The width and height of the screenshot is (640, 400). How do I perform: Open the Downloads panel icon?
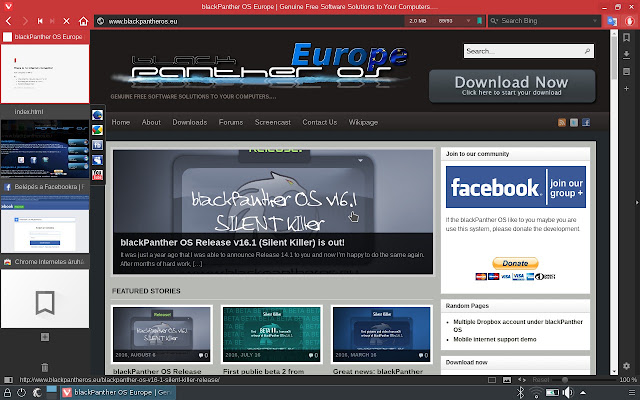pos(627,55)
